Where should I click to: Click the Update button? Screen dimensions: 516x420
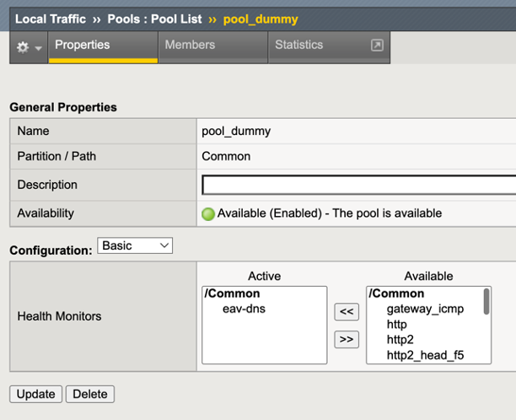(x=35, y=394)
